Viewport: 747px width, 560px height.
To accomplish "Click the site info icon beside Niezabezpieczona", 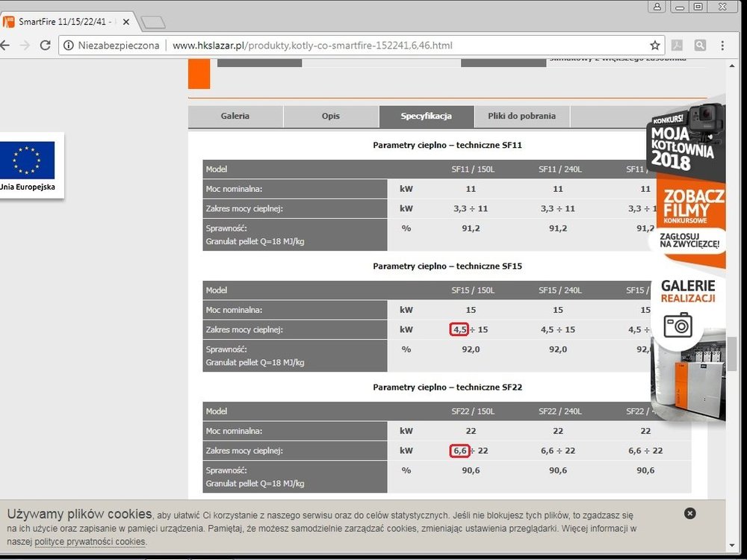I will click(x=69, y=46).
